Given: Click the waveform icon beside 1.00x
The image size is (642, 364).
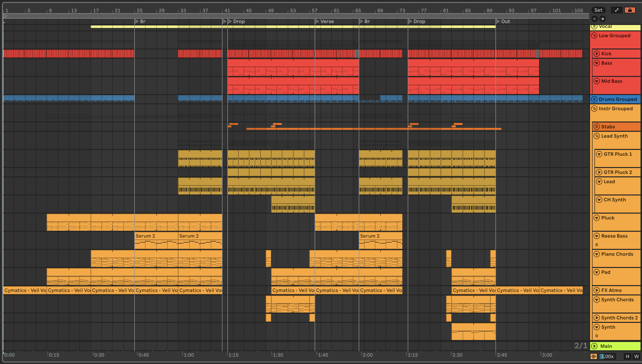Looking at the screenshot, I should coord(594,356).
